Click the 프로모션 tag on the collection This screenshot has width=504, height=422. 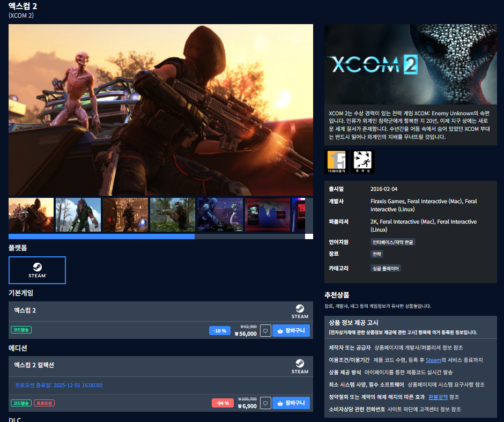click(x=45, y=403)
